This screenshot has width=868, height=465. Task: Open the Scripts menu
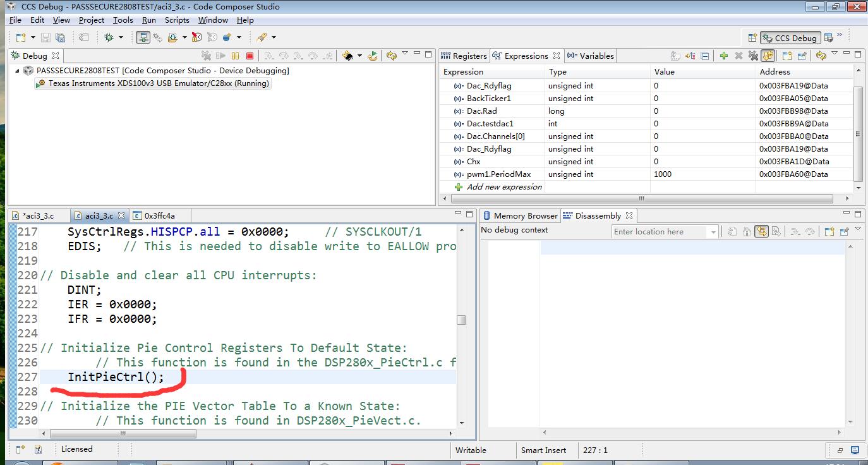point(177,20)
